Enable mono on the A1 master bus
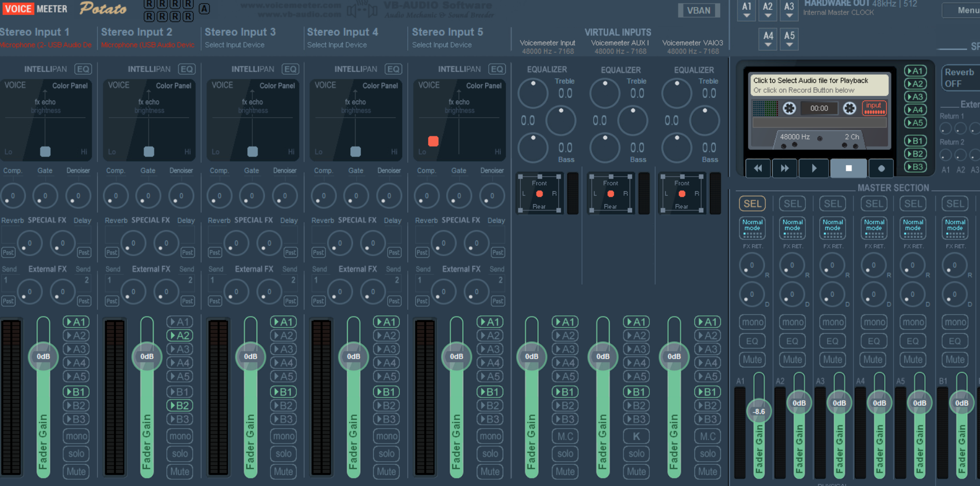980x486 pixels. (752, 322)
